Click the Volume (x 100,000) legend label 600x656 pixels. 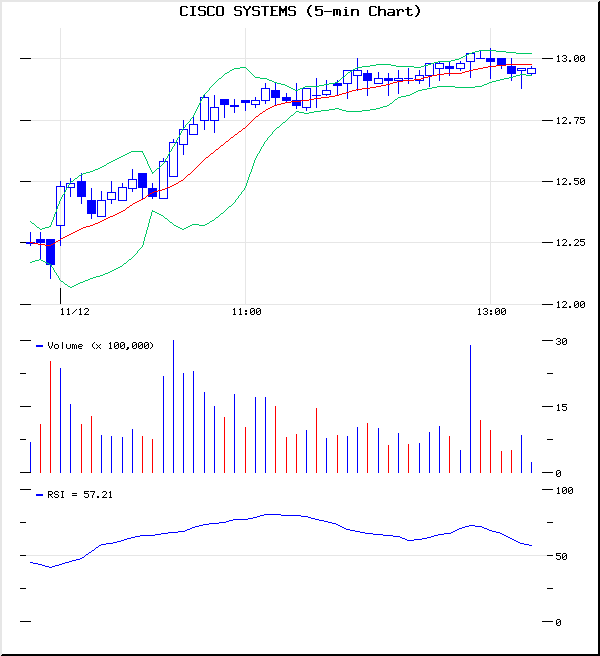(100, 346)
